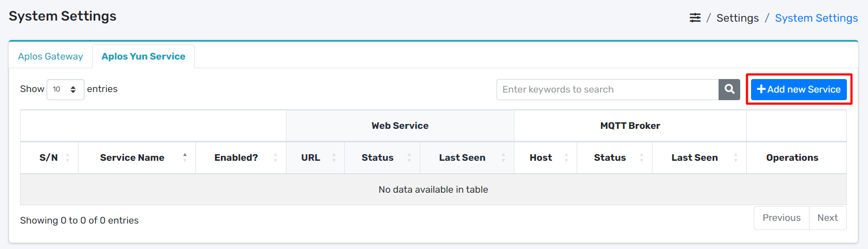Click Add new Service button
Screen dimensions: 868x249
pos(798,89)
